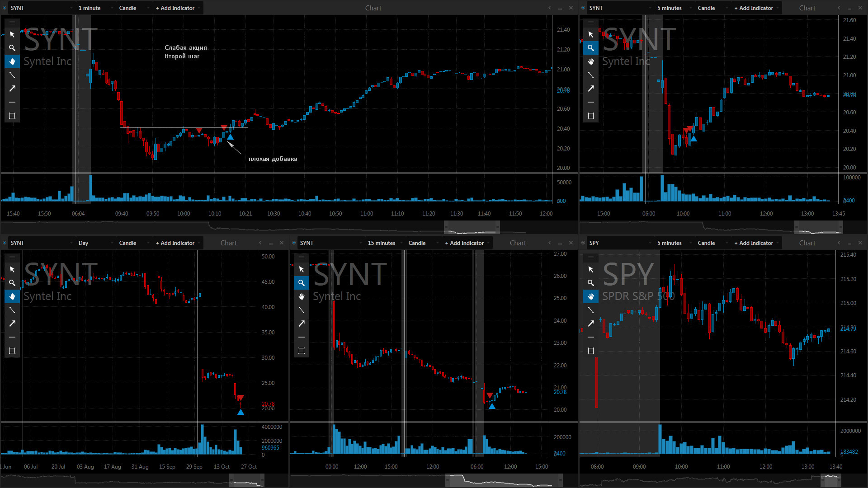Click back arrow of SPY chart titlebar
Screen dimensions: 868x488
839,243
